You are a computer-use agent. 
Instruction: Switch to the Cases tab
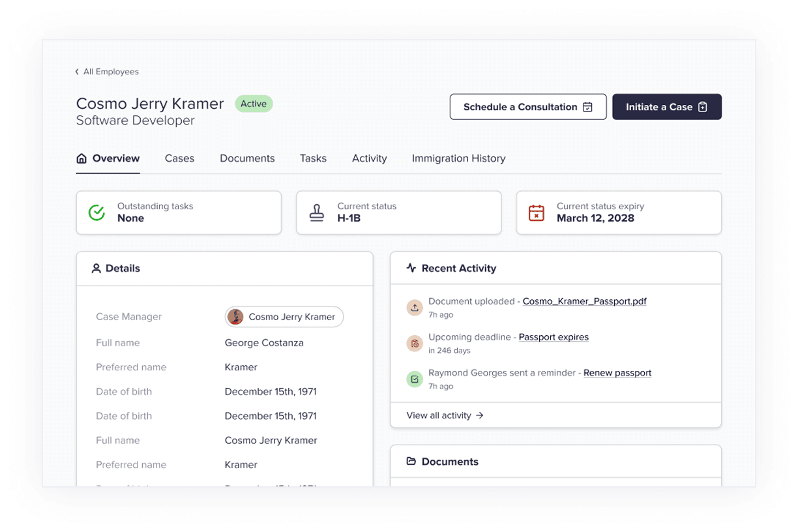(179, 158)
